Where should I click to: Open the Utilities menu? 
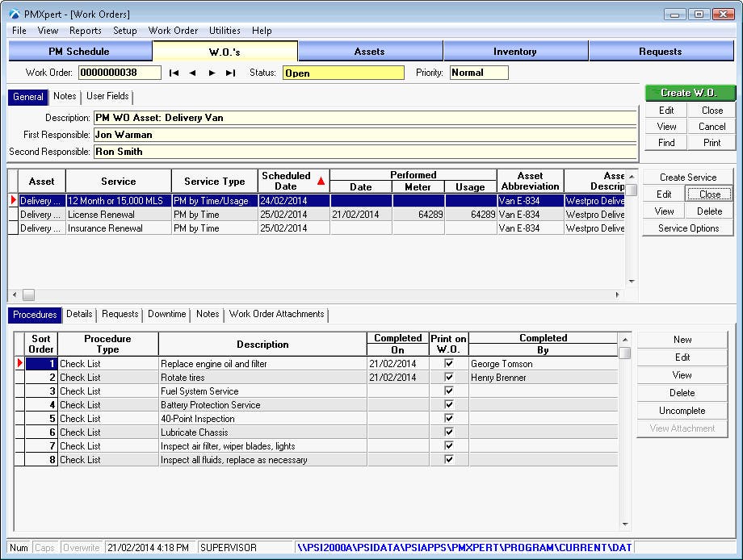coord(225,31)
